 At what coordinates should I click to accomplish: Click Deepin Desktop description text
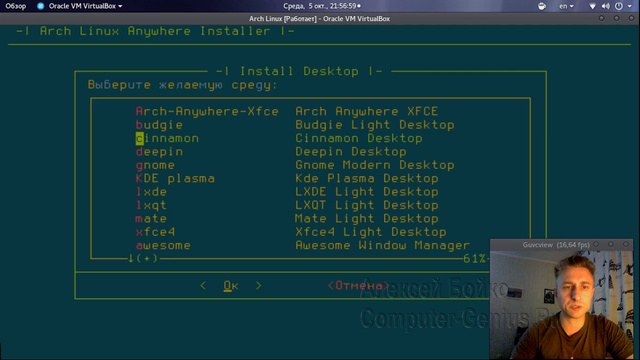click(x=351, y=152)
